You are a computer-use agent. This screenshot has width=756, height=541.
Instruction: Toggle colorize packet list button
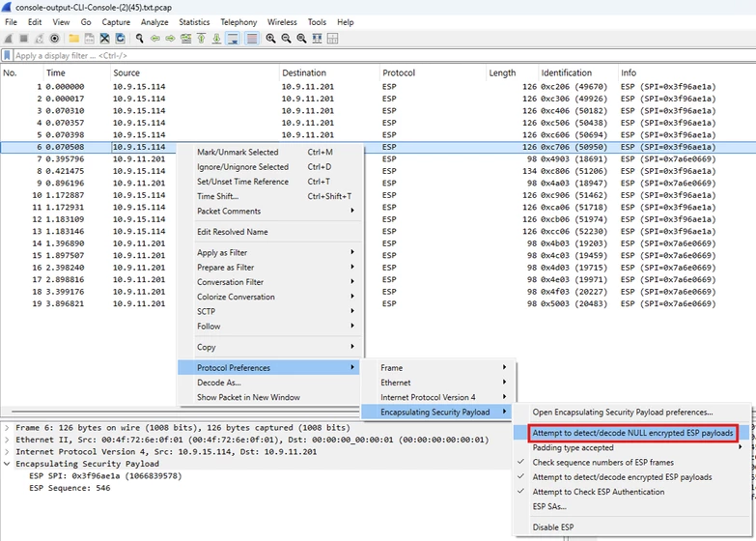tap(252, 39)
